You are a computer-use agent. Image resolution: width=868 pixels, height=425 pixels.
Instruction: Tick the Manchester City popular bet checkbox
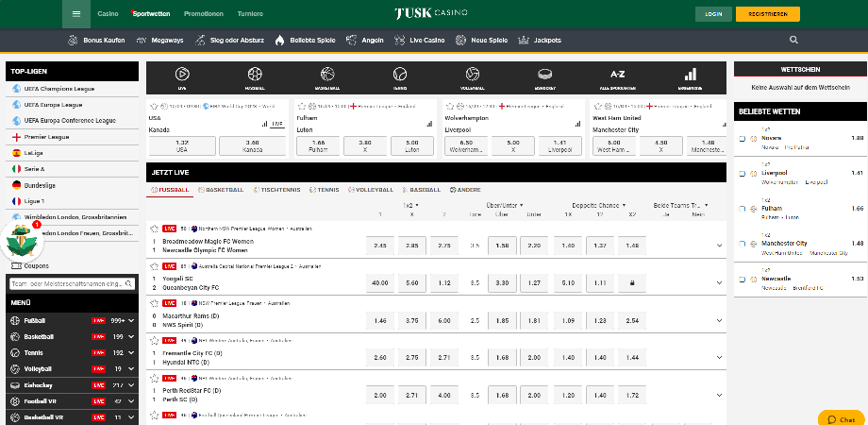[x=743, y=244]
